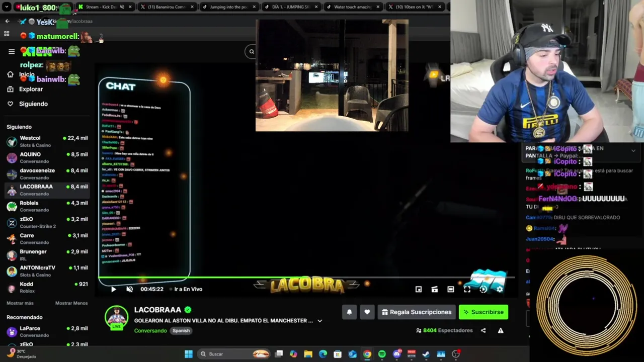Select LACOBRAAA in the sidebar list
Viewport: 644px width, 362px height.
(47, 190)
